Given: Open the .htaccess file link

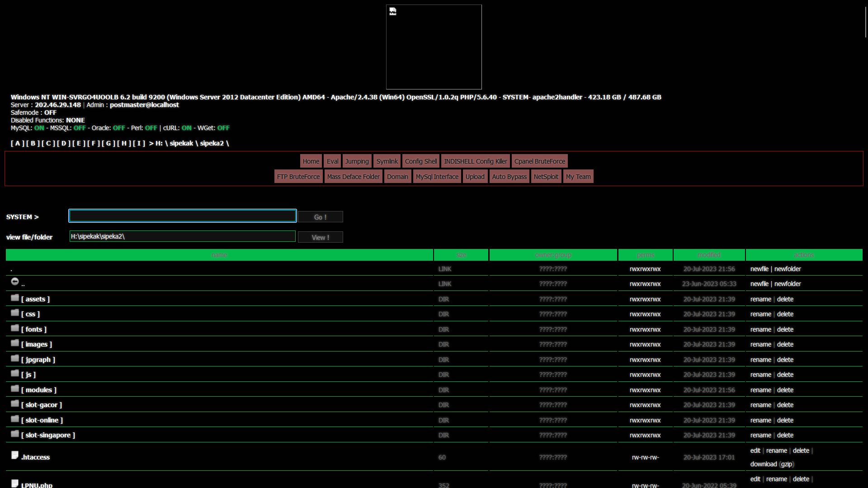Looking at the screenshot, I should pyautogui.click(x=36, y=457).
